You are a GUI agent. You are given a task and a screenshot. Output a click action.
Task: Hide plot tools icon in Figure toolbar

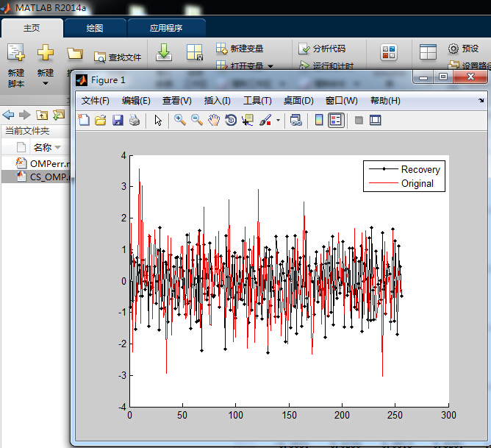pyautogui.click(x=359, y=121)
